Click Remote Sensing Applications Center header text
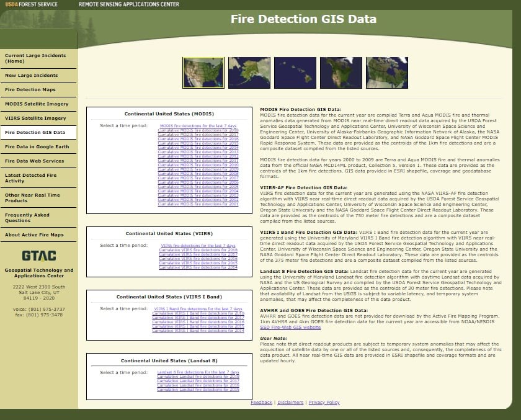This screenshot has height=420, width=521. tap(129, 4)
